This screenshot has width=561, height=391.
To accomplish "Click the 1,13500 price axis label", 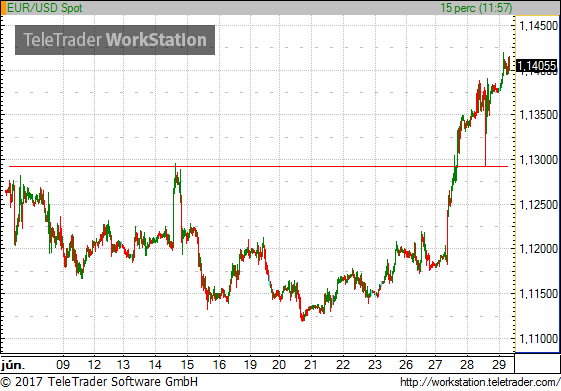I will 538,115.
